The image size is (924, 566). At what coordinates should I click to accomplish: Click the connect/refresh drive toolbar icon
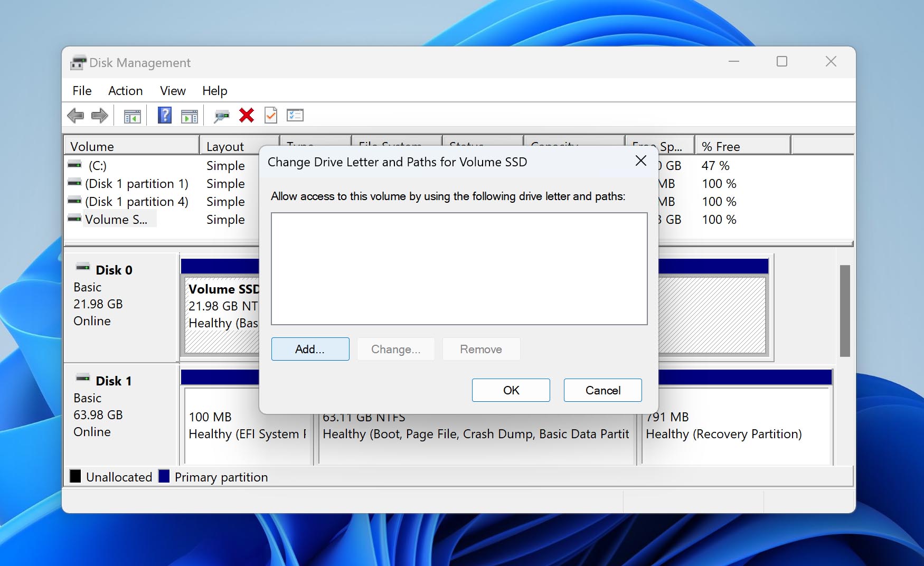[x=221, y=116]
